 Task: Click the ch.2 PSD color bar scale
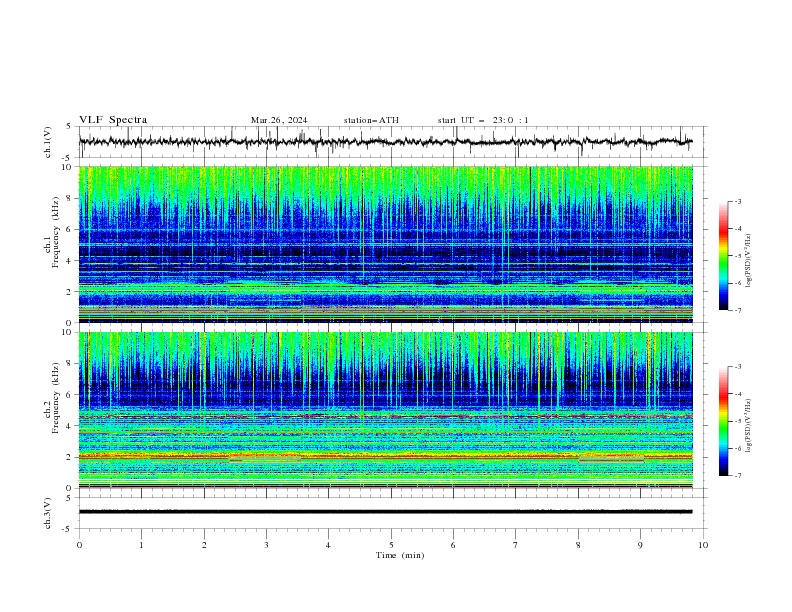(x=723, y=421)
